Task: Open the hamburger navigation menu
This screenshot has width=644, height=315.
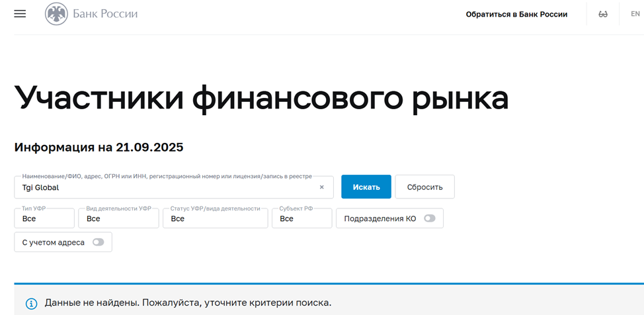Action: (20, 14)
